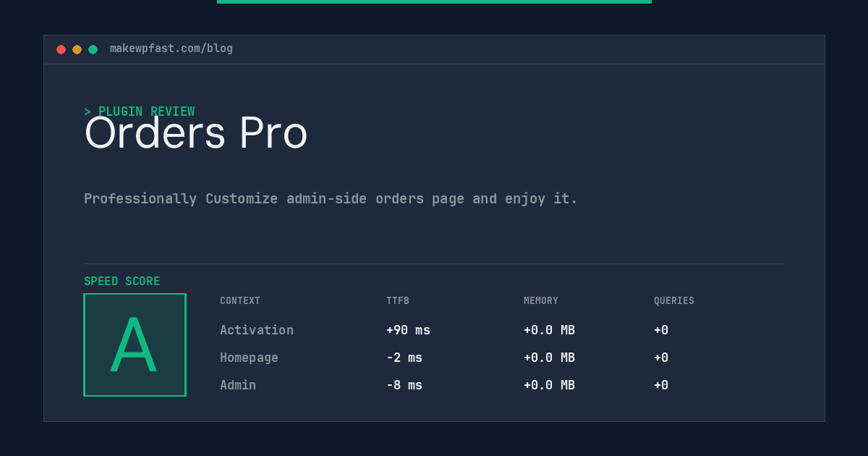The height and width of the screenshot is (456, 868).
Task: Click the Orders Pro title
Action: tap(196, 133)
